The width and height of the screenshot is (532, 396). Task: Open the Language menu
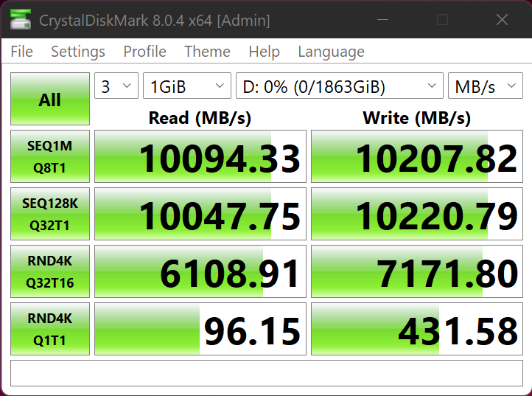coord(331,52)
